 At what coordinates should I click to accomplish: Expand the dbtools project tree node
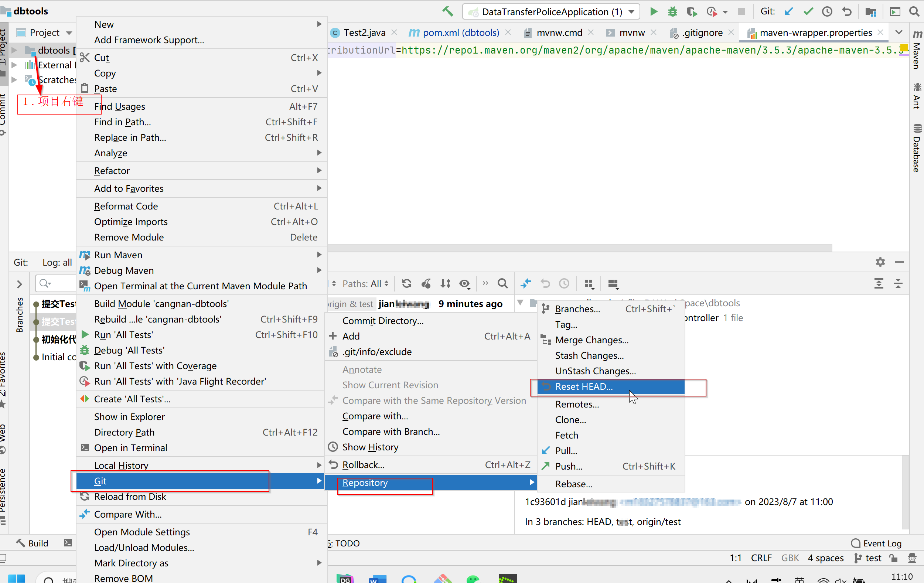click(14, 50)
